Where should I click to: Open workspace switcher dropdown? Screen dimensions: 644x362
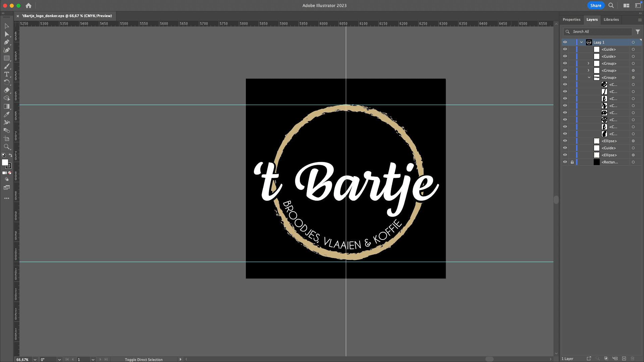point(638,5)
